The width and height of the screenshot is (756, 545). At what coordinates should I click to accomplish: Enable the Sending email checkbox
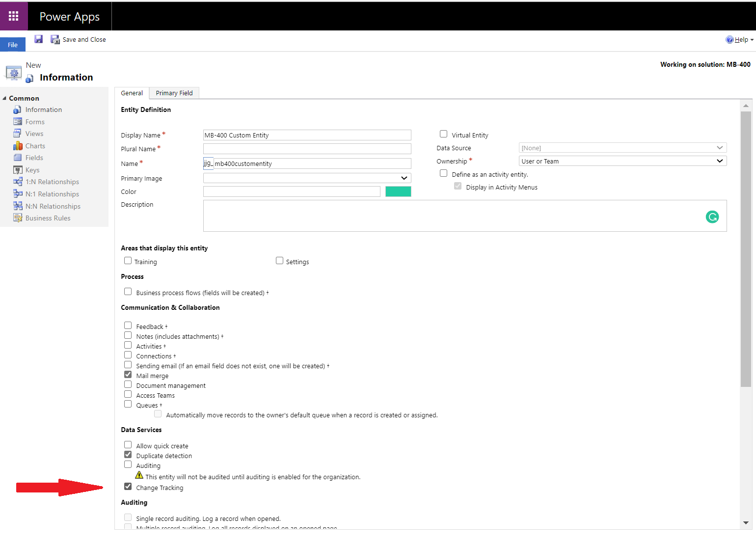coord(128,364)
